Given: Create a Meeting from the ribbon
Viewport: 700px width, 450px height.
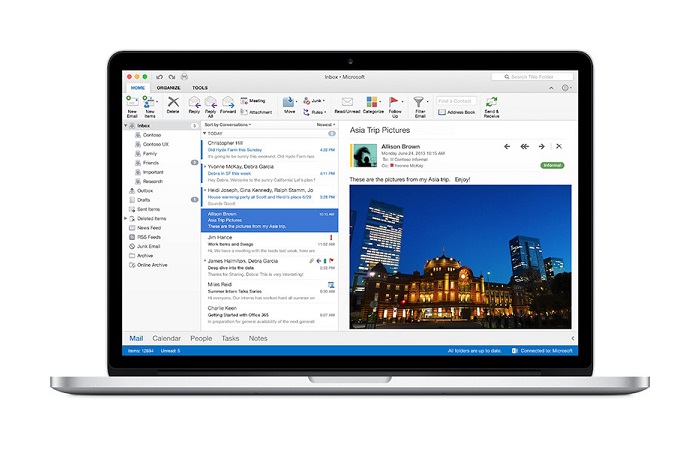Looking at the screenshot, I should coord(253,101).
